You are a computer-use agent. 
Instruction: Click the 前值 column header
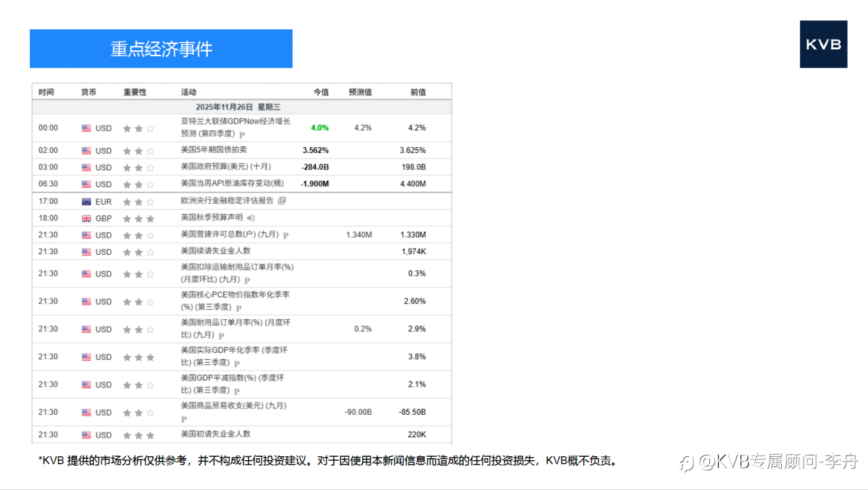coord(418,92)
